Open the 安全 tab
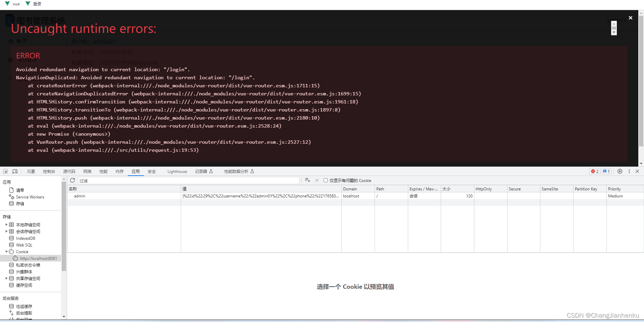The image size is (644, 322). pos(152,171)
